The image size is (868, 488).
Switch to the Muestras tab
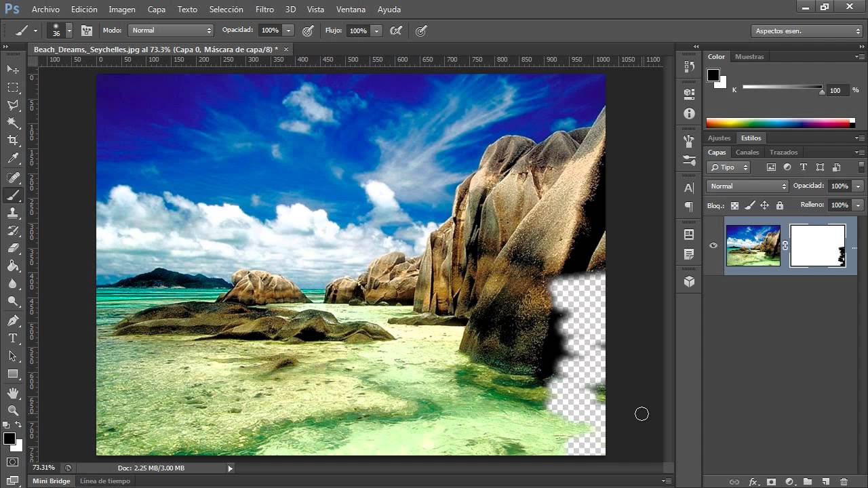click(749, 57)
